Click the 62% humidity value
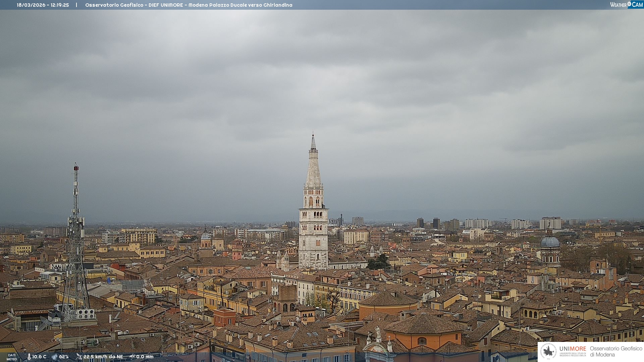The image size is (644, 362). click(64, 357)
